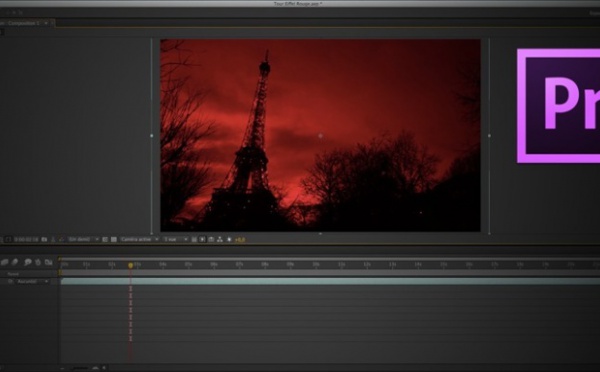Enable motion blur icon in timeline

(15, 262)
